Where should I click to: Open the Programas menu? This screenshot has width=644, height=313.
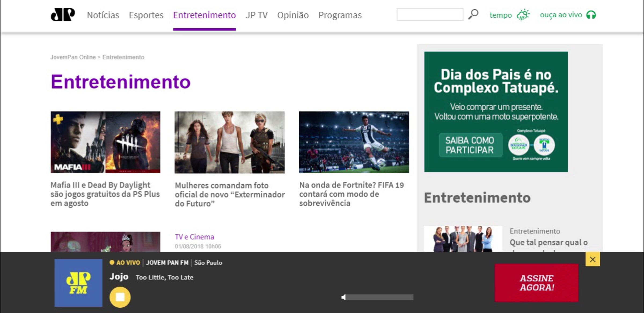click(340, 15)
